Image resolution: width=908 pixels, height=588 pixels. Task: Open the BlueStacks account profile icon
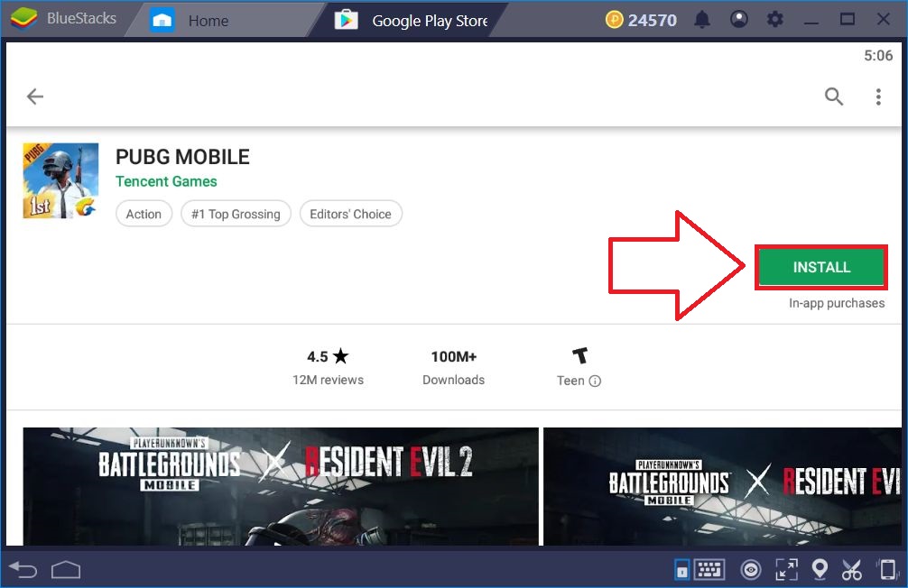pyautogui.click(x=738, y=19)
